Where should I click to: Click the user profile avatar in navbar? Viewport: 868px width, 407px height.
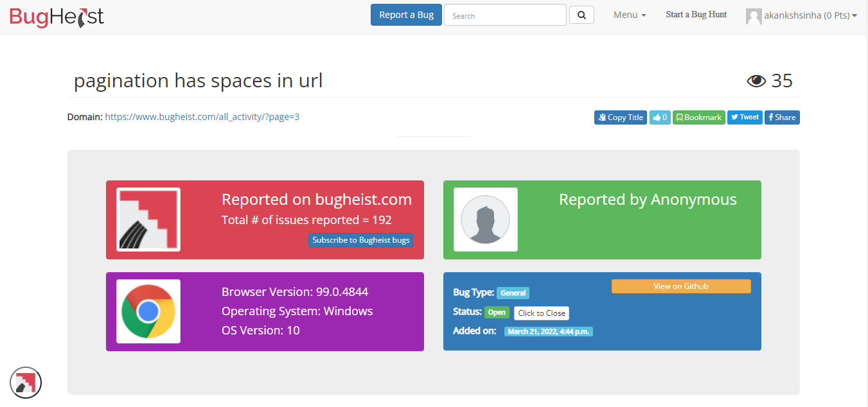(x=753, y=16)
